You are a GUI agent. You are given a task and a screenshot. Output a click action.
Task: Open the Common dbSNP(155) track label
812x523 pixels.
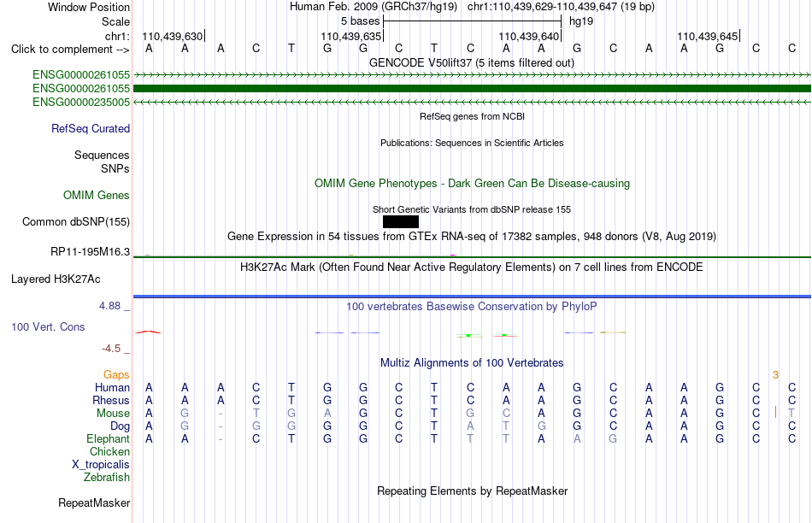pyautogui.click(x=75, y=221)
